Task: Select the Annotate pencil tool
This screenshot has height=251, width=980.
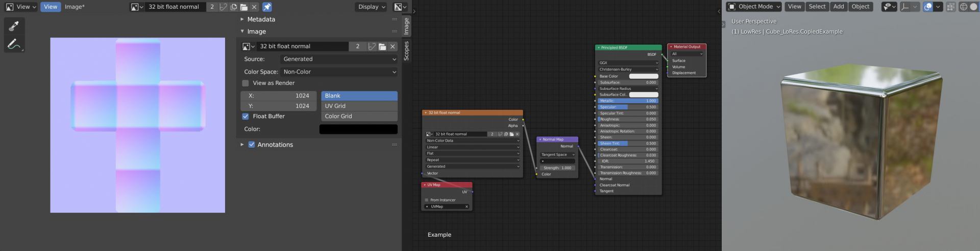Action: pyautogui.click(x=14, y=44)
